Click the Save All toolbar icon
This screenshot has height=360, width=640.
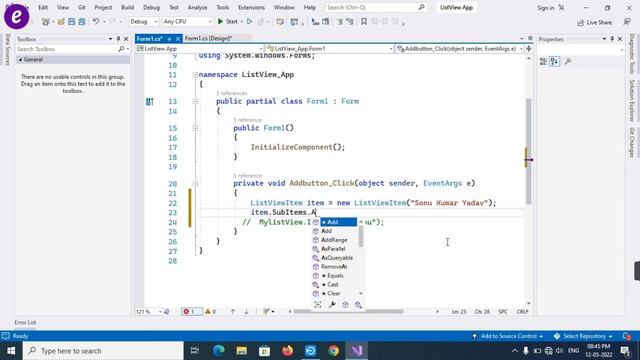pyautogui.click(x=82, y=22)
